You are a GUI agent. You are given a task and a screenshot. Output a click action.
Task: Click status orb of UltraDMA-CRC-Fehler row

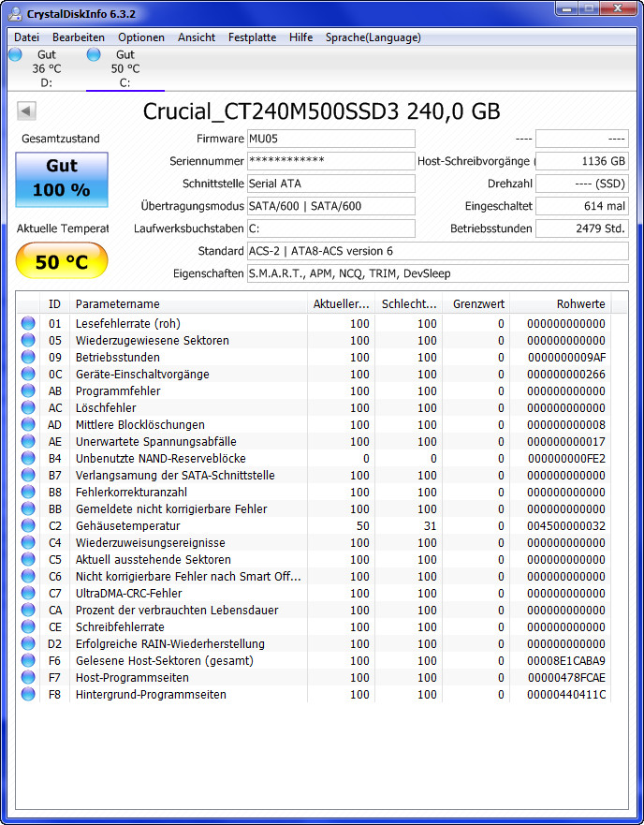[28, 593]
